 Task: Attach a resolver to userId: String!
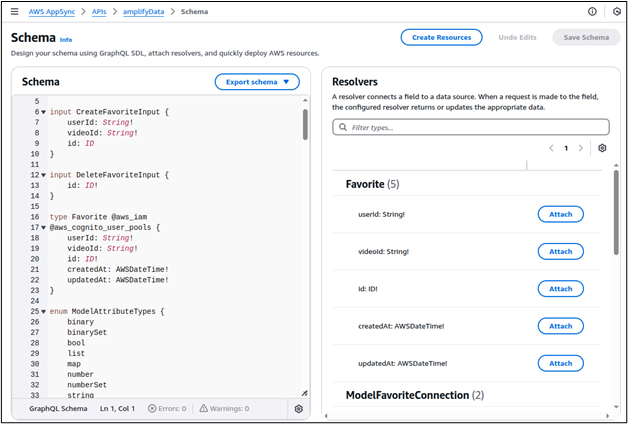click(560, 214)
